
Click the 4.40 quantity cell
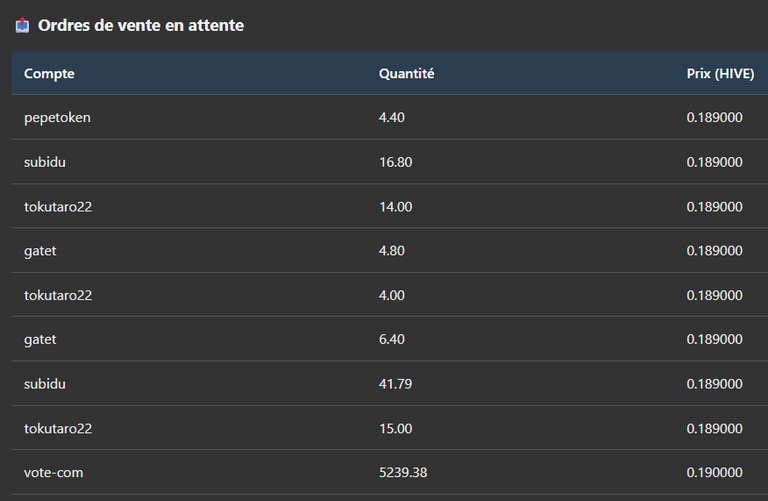tap(392, 118)
